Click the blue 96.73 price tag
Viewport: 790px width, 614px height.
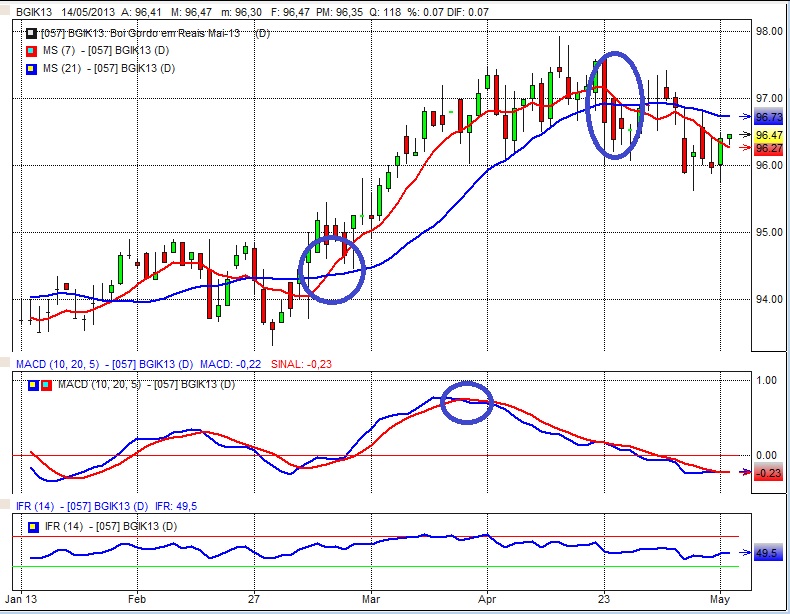(767, 118)
